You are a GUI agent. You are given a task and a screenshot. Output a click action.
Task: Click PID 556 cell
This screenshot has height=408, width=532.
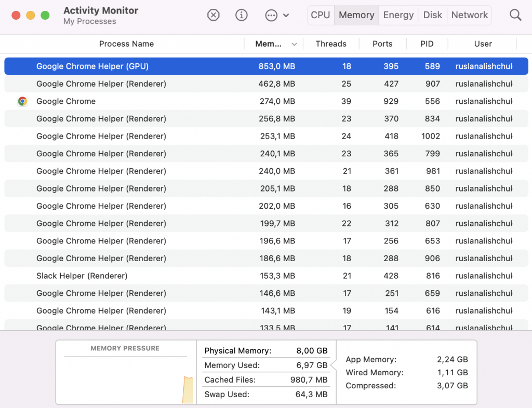[x=432, y=101]
